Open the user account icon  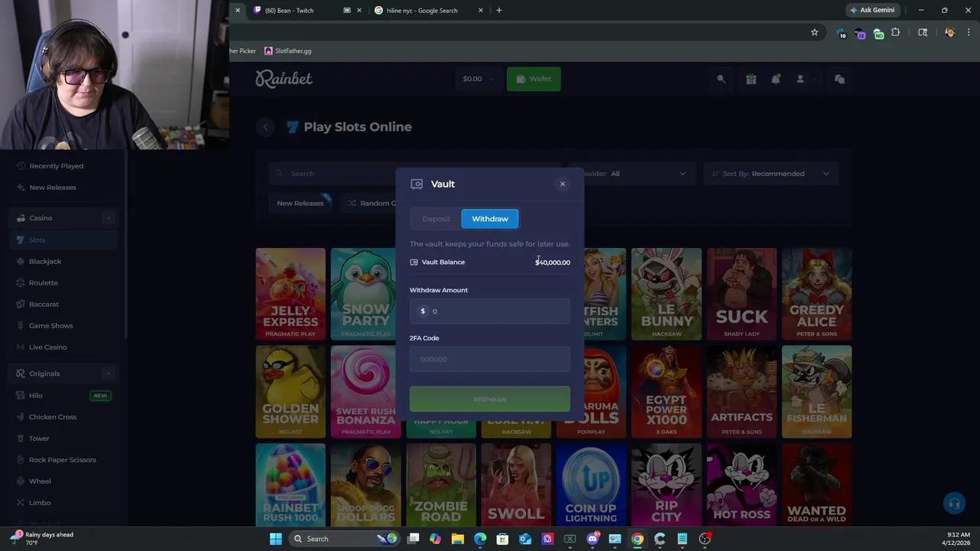(x=800, y=79)
